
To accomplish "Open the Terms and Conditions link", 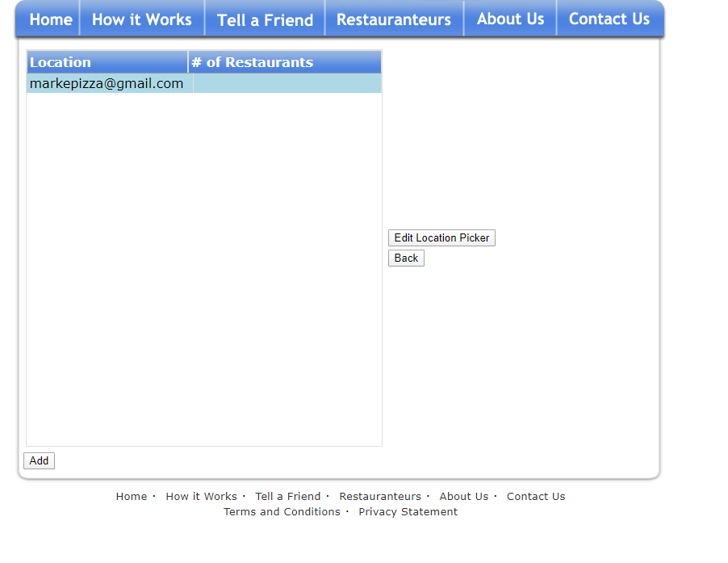I will pos(282,512).
